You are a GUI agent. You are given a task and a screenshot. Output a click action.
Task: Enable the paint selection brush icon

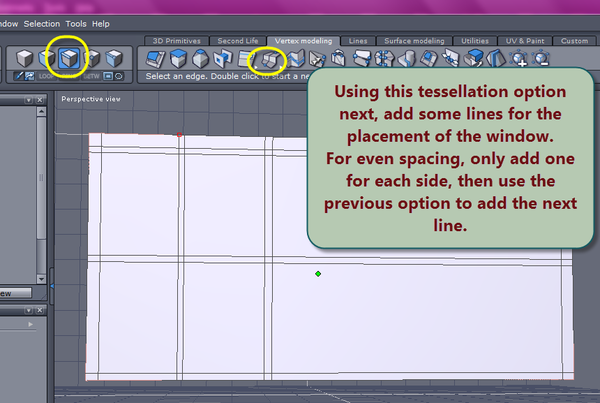point(29,77)
